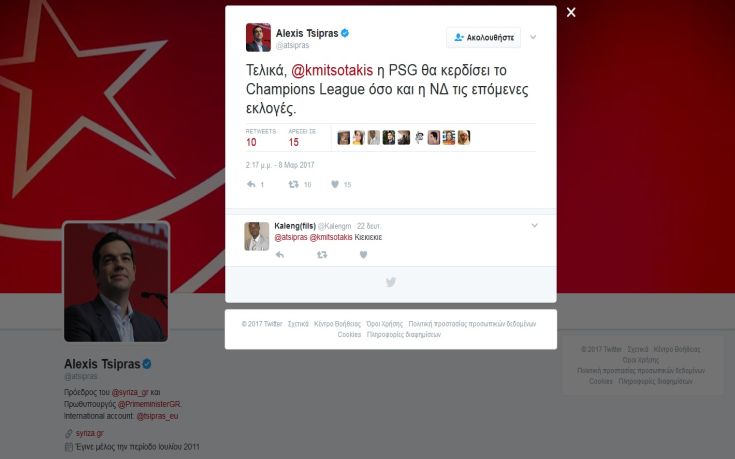
Task: Retweet the main tweet with 10 retweets
Action: tap(293, 184)
